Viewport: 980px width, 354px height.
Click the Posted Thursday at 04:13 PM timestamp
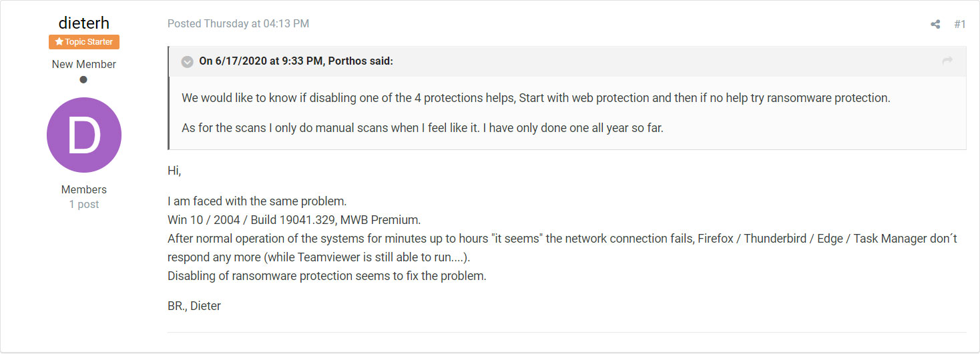pos(238,24)
